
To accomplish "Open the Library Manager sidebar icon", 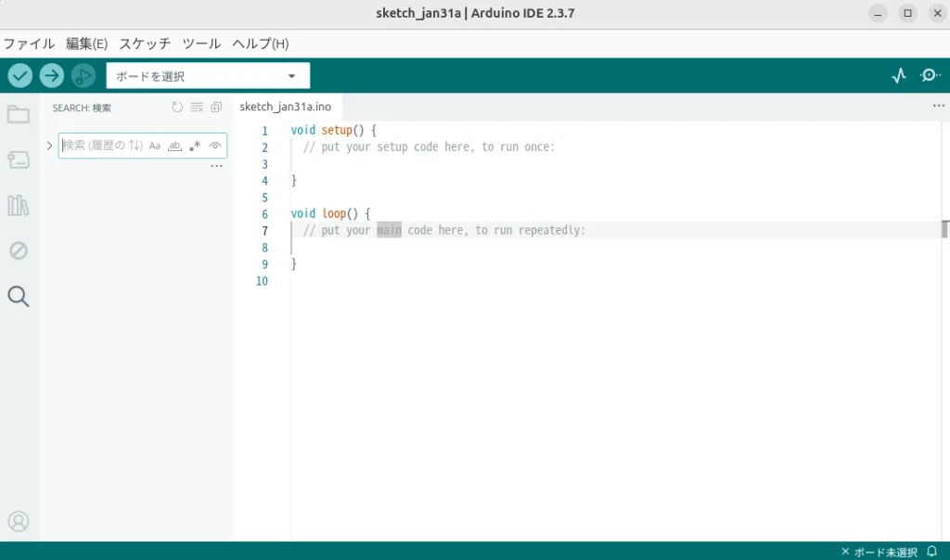I will [19, 205].
